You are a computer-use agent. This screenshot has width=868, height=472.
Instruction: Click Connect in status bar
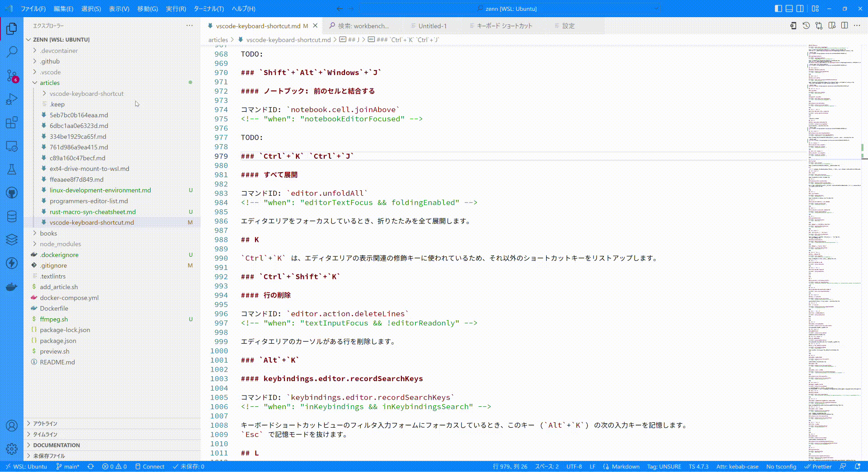coord(150,467)
